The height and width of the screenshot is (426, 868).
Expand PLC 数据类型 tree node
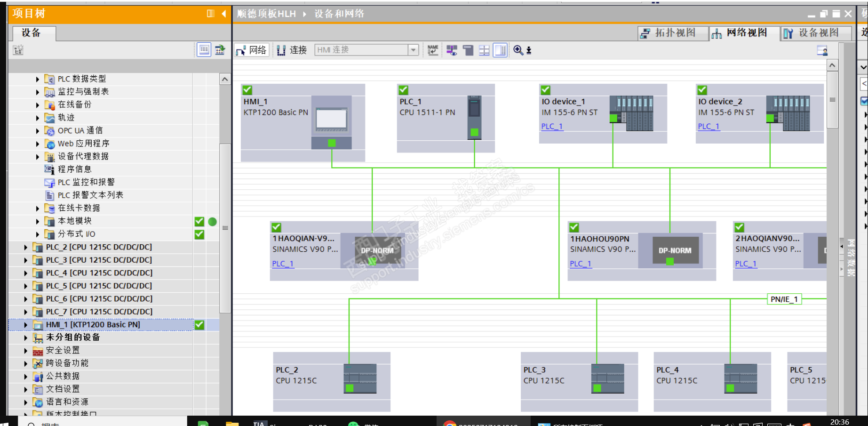(x=38, y=79)
